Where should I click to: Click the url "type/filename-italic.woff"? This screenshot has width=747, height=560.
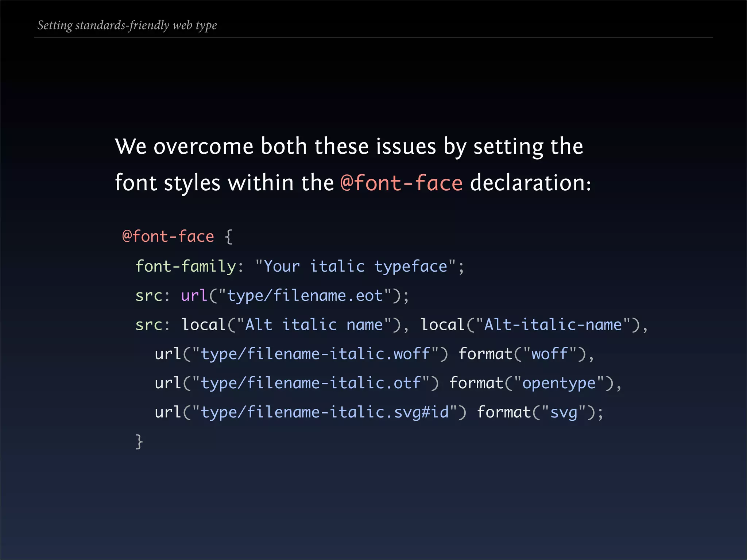coord(301,354)
